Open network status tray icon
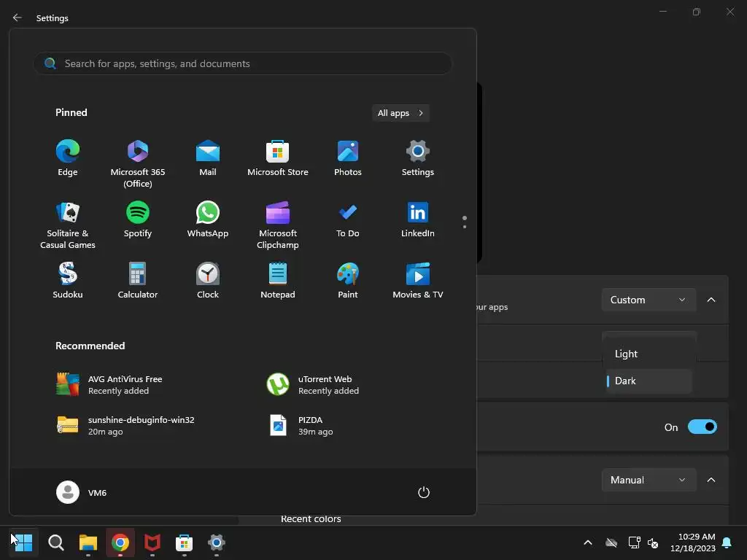This screenshot has width=747, height=560. click(634, 542)
